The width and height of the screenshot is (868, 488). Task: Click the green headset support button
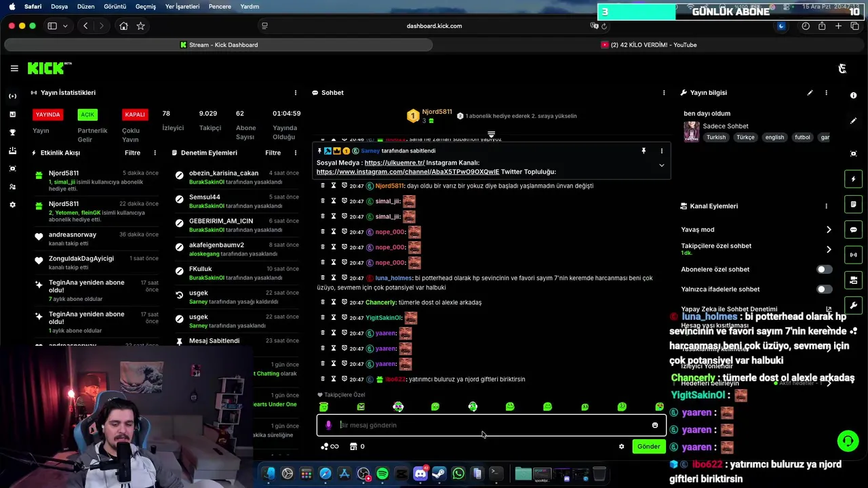(x=848, y=441)
